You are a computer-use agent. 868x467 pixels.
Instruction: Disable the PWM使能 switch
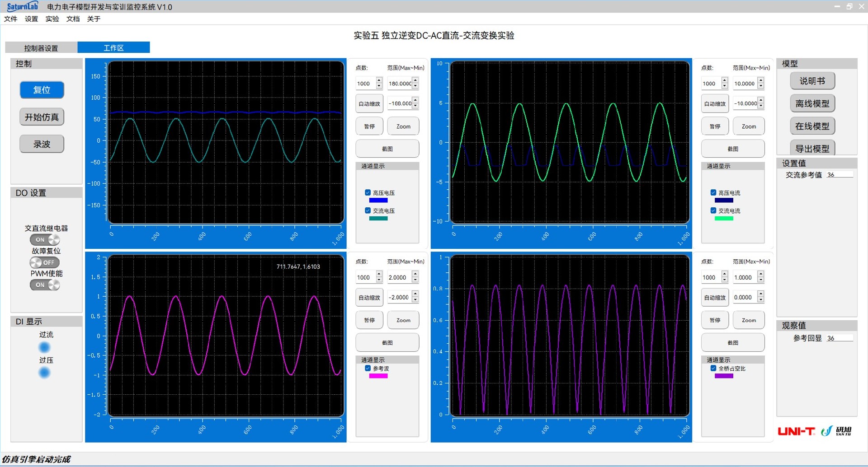pyautogui.click(x=45, y=285)
